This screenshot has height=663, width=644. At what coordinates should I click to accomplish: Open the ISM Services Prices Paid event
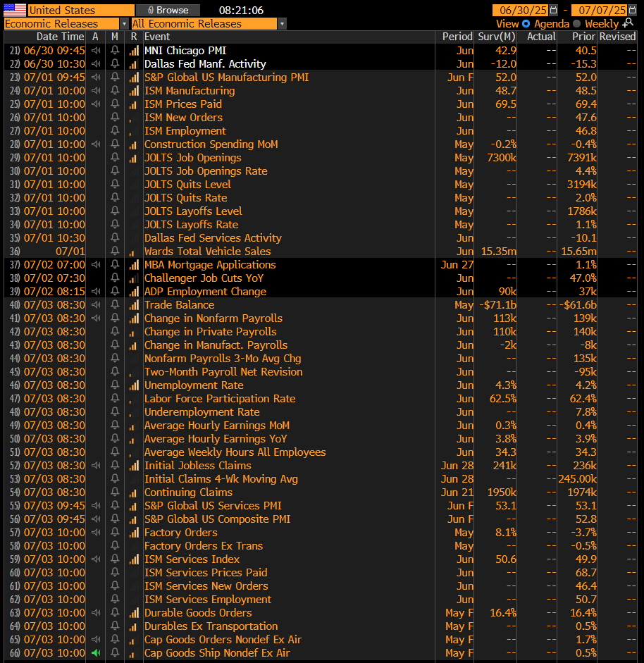tap(206, 573)
